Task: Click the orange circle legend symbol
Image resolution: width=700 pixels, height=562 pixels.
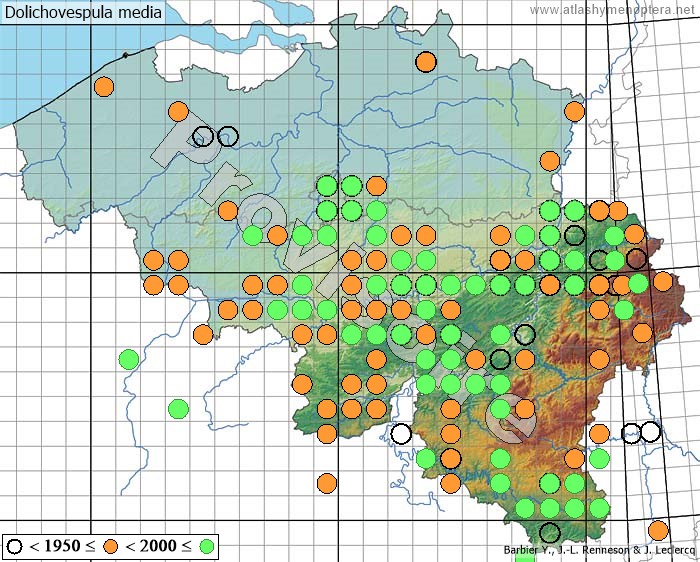Action: (110, 546)
